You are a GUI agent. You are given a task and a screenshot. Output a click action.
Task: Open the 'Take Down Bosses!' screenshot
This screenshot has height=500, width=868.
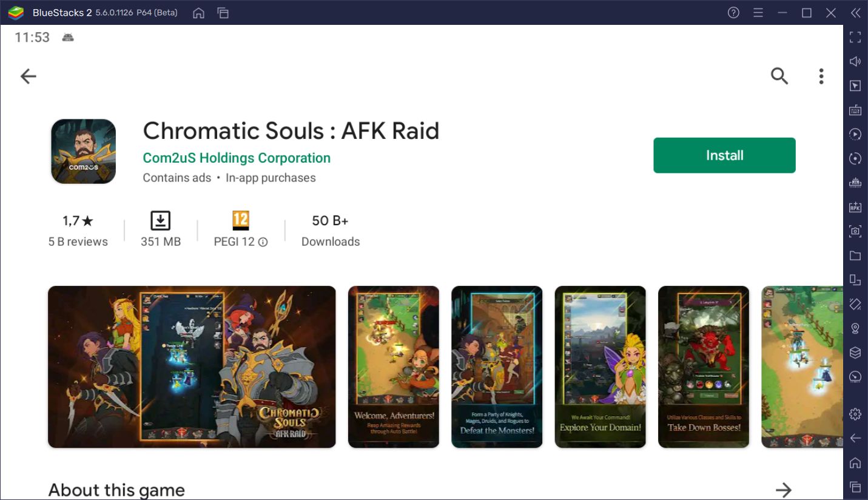pyautogui.click(x=704, y=367)
